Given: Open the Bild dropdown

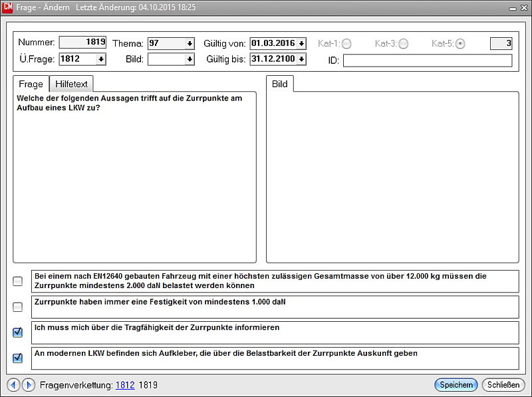Looking at the screenshot, I should point(190,59).
